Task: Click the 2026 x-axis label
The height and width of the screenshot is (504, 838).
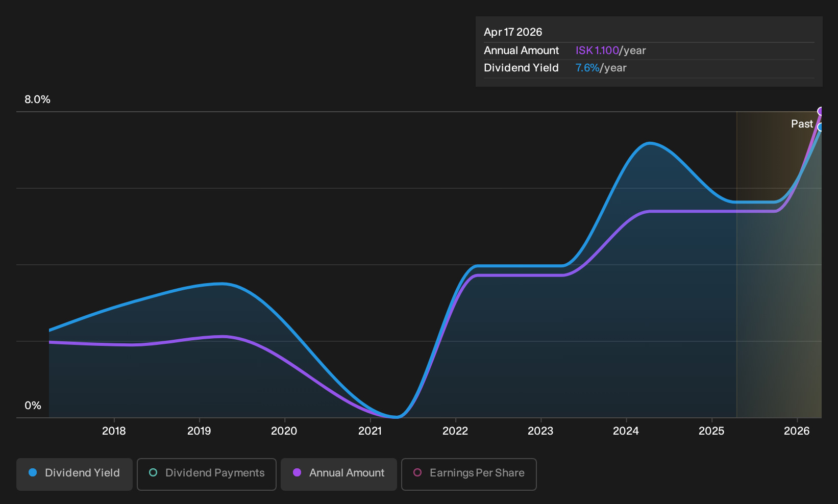Action: [797, 431]
